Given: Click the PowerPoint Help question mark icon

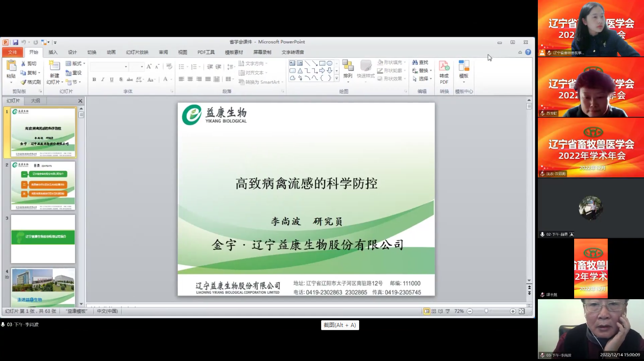Looking at the screenshot, I should tap(528, 52).
